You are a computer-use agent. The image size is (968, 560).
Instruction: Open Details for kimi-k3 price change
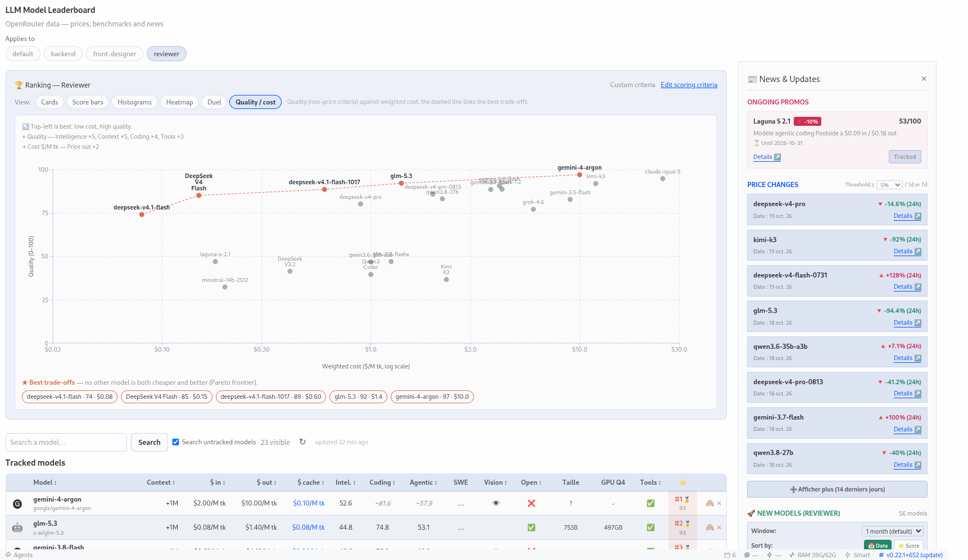(907, 252)
